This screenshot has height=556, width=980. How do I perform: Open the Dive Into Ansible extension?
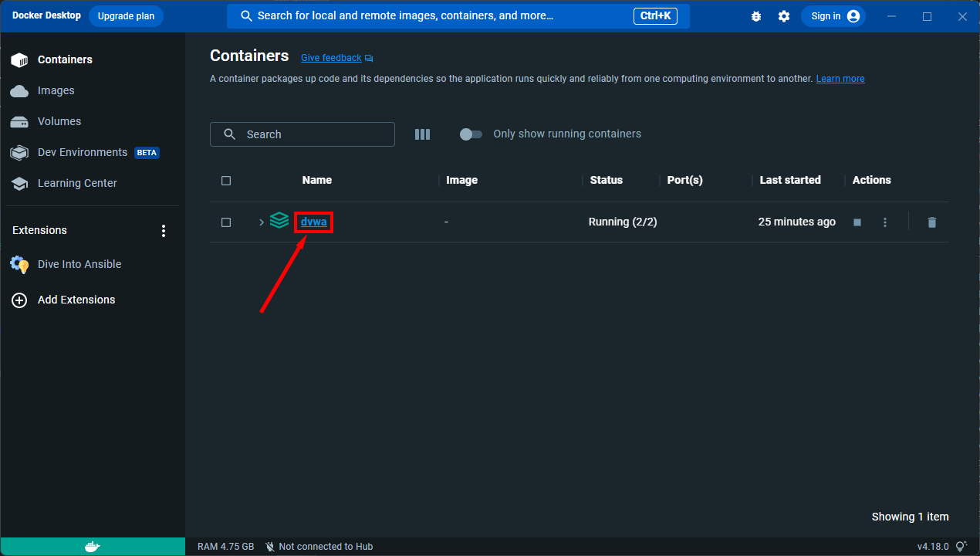click(79, 264)
